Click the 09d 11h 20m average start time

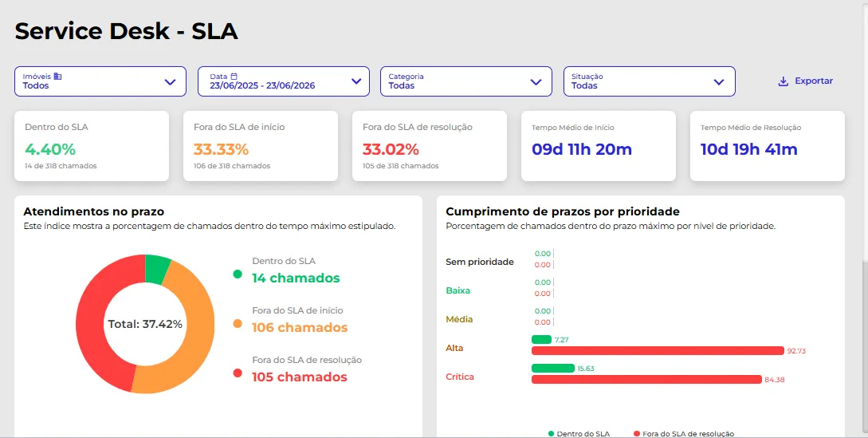[x=582, y=149]
